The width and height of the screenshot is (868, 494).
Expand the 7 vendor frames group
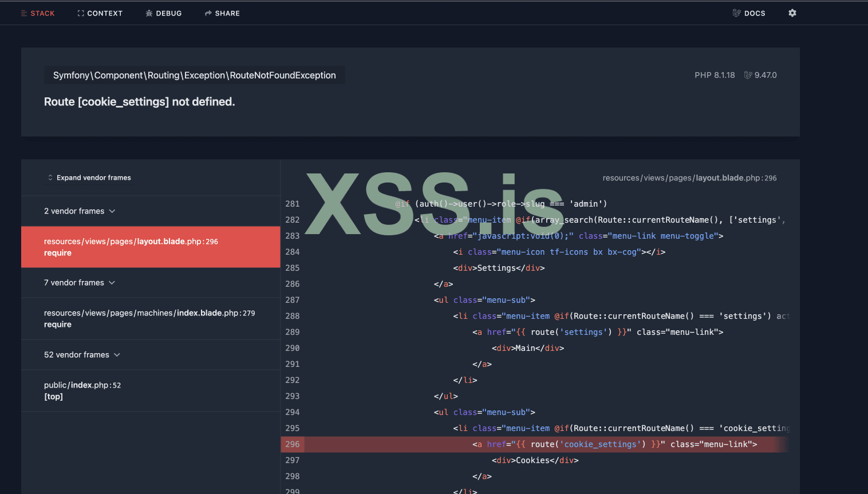(x=80, y=283)
